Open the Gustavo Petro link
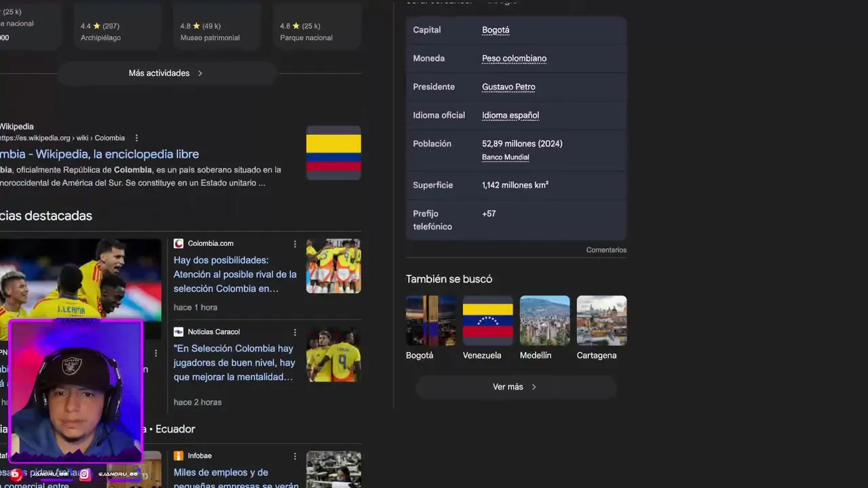The height and width of the screenshot is (488, 868). (509, 87)
